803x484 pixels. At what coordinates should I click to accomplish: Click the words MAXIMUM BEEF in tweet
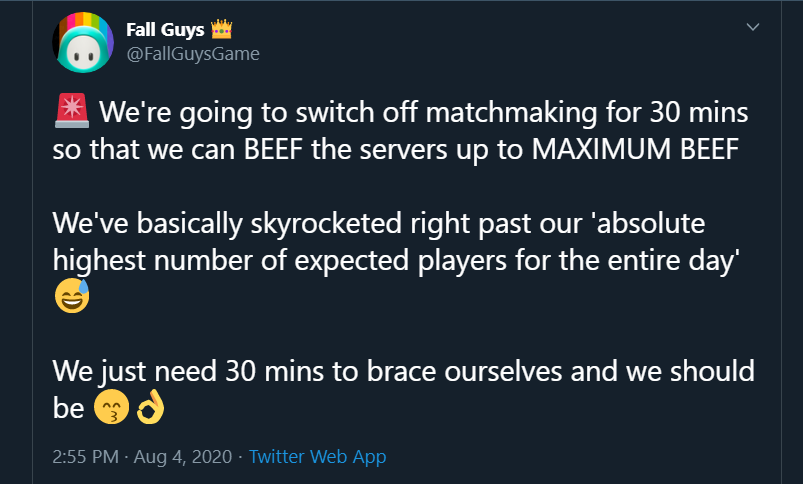(x=635, y=150)
